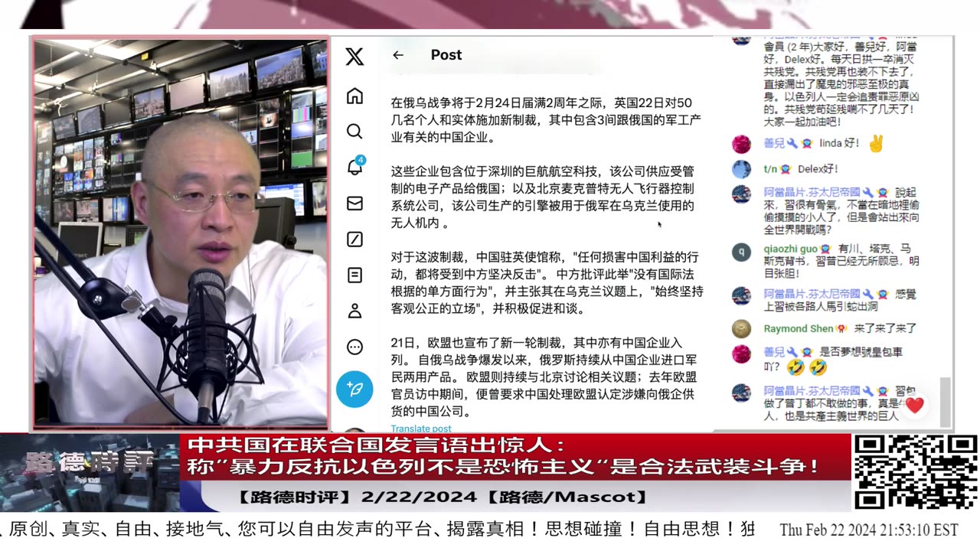980x551 pixels.
Task: Click the red headline 中共国在联合国发言语出惊人
Action: coord(376,445)
